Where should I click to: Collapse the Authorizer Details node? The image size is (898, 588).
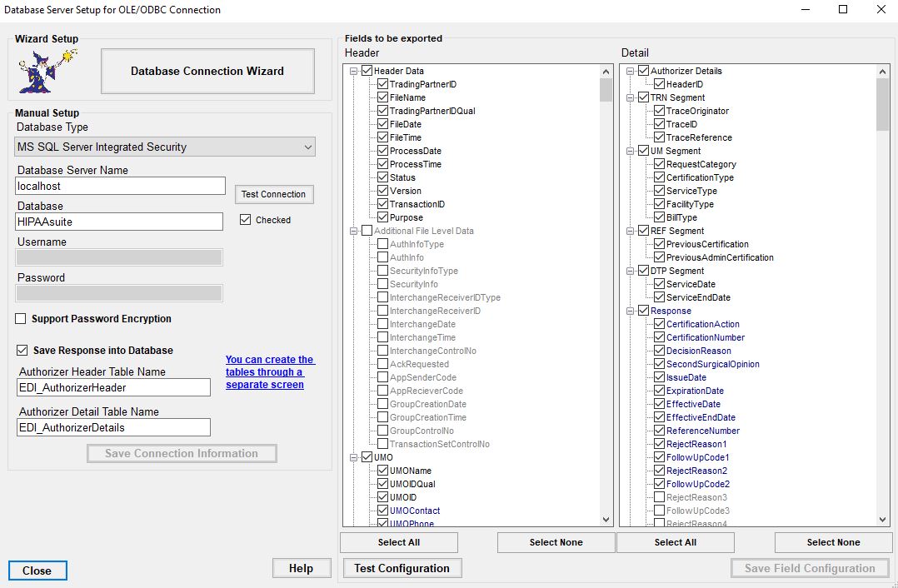[x=630, y=71]
